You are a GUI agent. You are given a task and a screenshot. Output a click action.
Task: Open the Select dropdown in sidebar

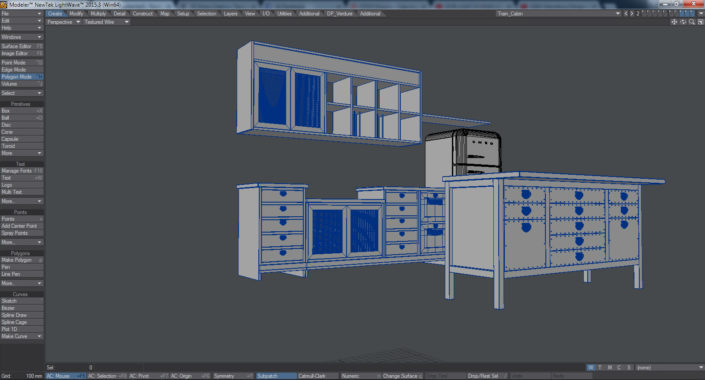(22, 93)
